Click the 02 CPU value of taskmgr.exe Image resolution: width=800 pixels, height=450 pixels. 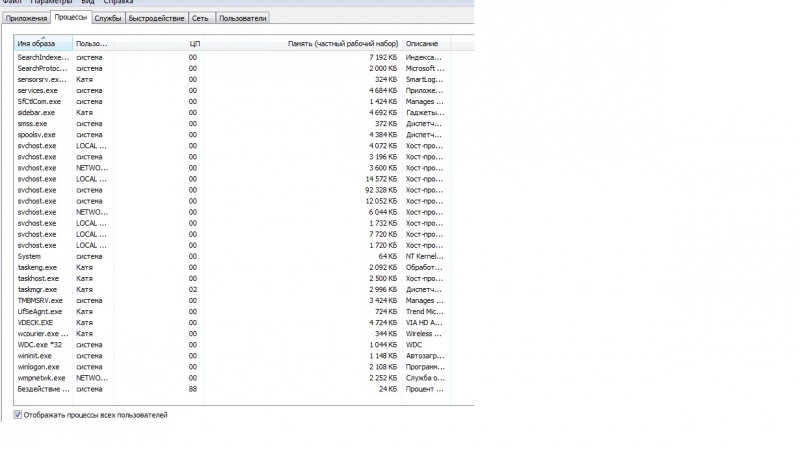pos(193,289)
